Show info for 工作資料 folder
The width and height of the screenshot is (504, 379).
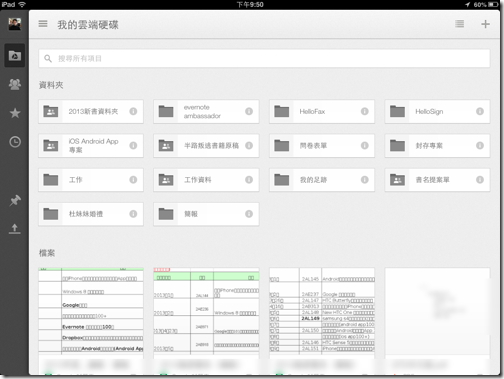[x=249, y=180]
